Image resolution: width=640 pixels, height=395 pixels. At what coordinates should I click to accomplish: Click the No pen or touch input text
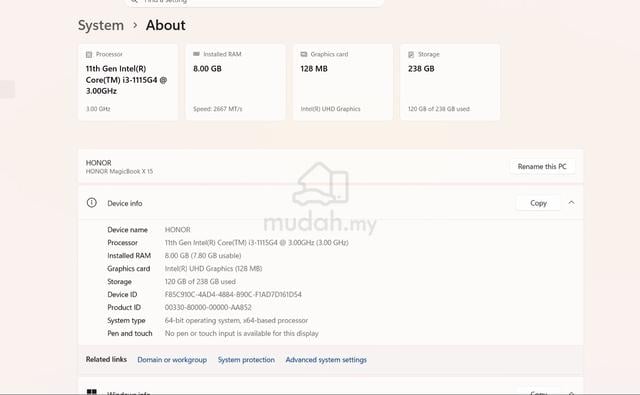[242, 333]
